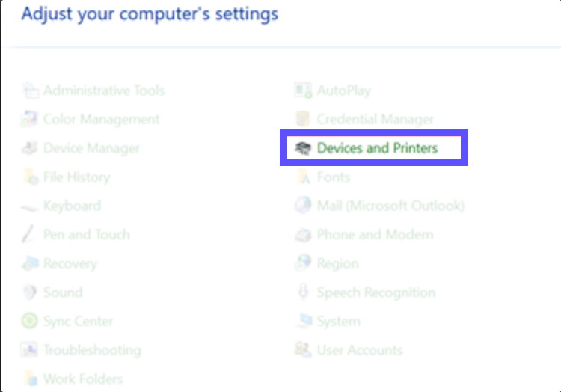Click the File History icon
Image resolution: width=561 pixels, height=392 pixels.
30,177
